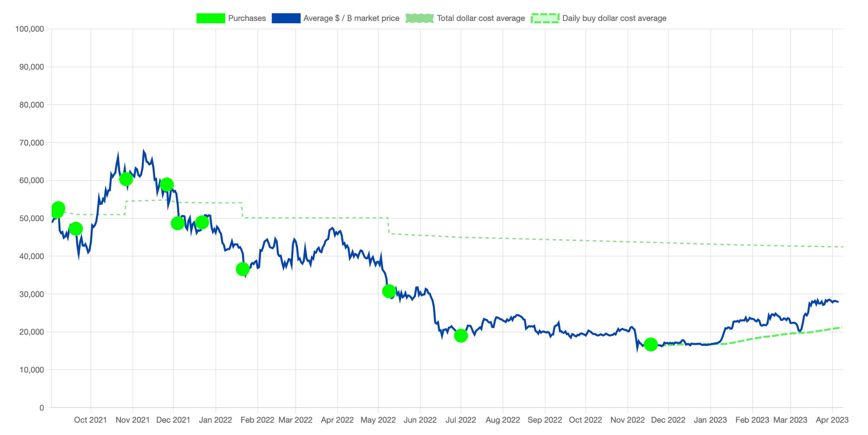868x435 pixels.
Task: Toggle the Average $ / ₿ market price legend label
Action: point(351,18)
